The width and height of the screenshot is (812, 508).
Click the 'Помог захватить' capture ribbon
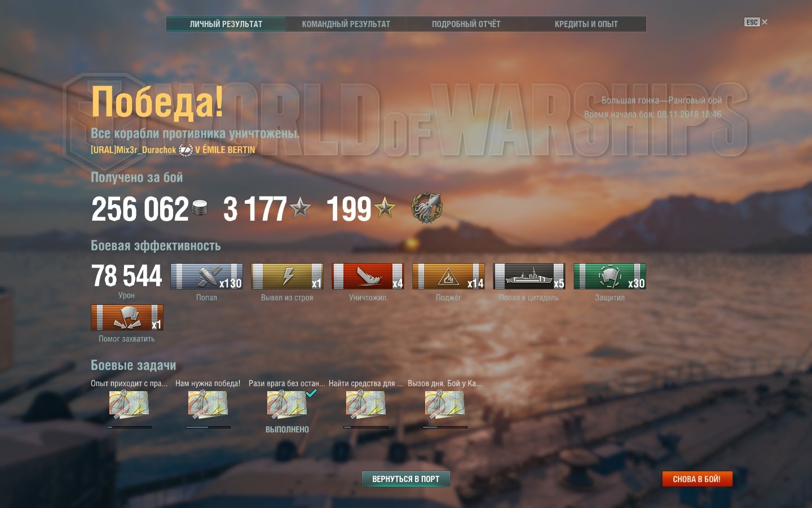tap(127, 318)
